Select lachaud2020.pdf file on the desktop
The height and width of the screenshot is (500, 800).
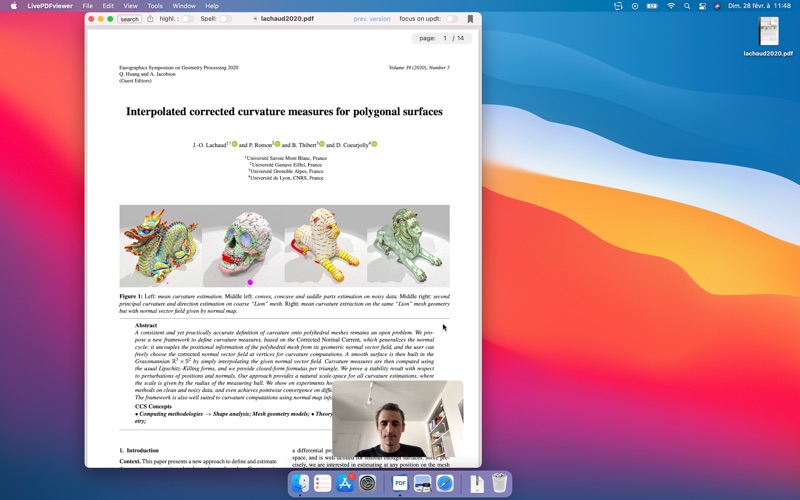click(768, 37)
